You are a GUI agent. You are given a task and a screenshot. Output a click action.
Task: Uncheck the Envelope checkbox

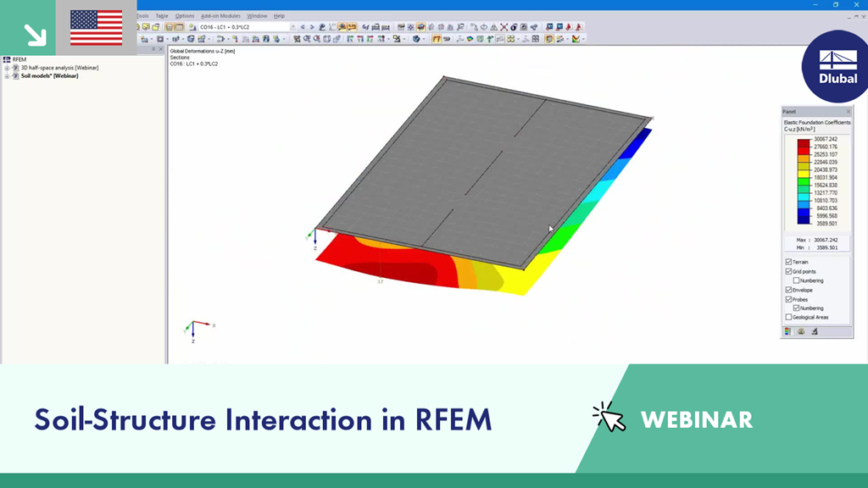[x=788, y=290]
